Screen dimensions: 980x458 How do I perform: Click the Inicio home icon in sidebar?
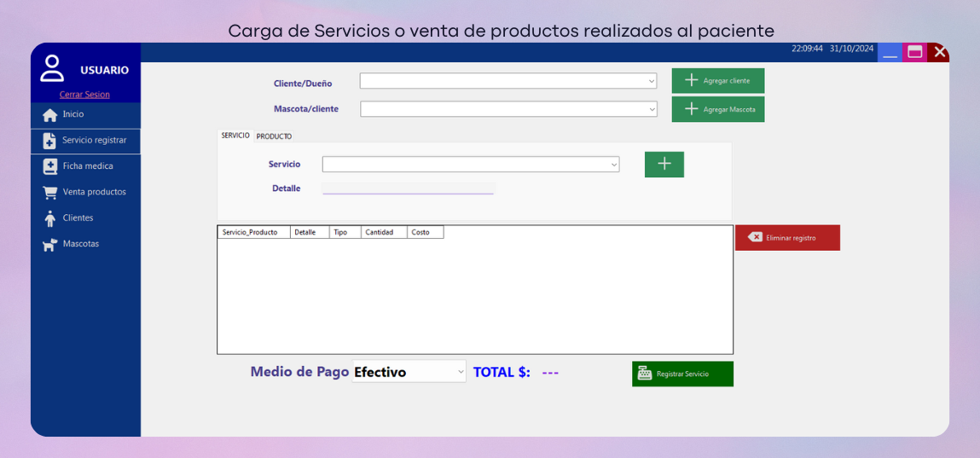(50, 115)
